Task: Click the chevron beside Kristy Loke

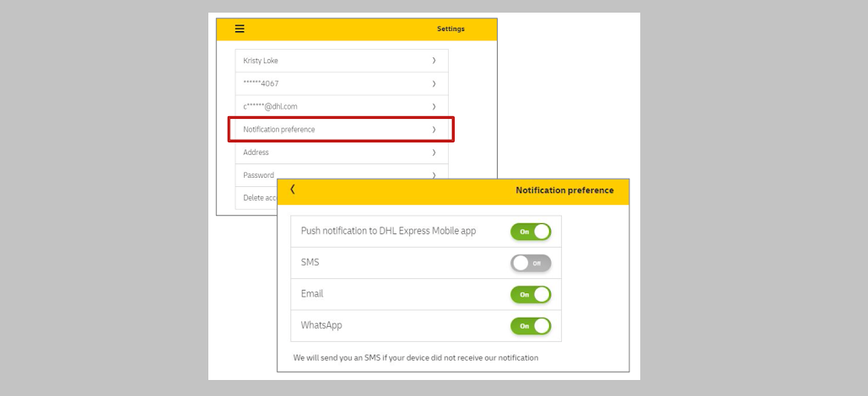Action: pyautogui.click(x=434, y=61)
